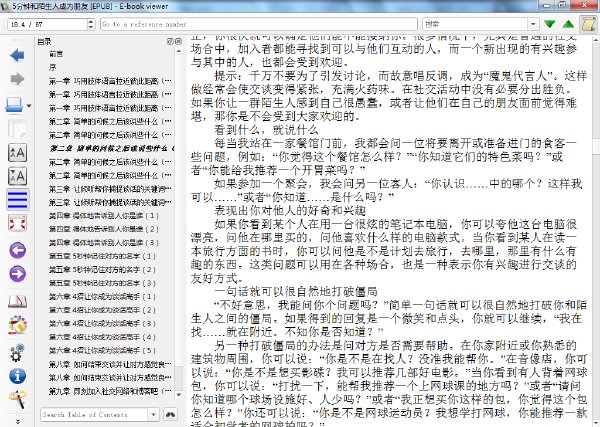Open the TOC search history dropdown
The image size is (600, 427).
click(153, 414)
